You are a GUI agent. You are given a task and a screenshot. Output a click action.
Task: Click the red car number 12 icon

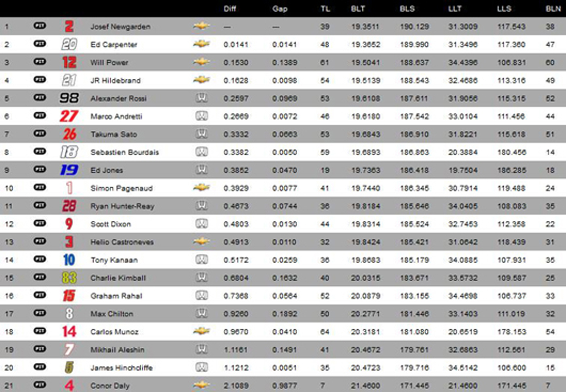click(69, 62)
